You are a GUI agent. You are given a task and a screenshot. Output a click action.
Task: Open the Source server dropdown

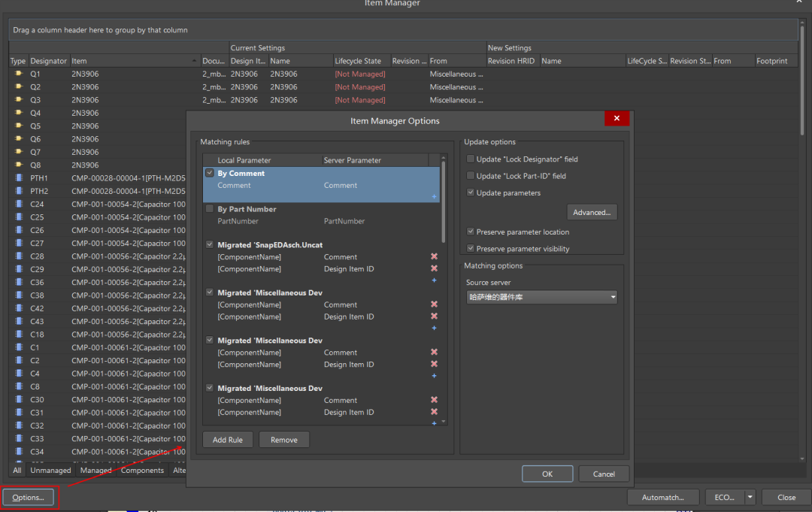[x=541, y=297]
